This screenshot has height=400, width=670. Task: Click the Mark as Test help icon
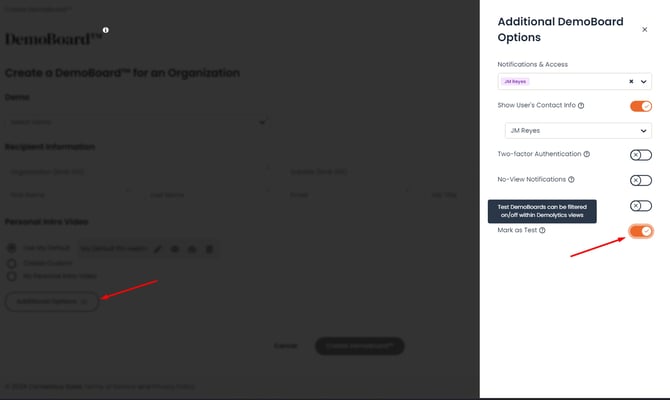pos(542,230)
